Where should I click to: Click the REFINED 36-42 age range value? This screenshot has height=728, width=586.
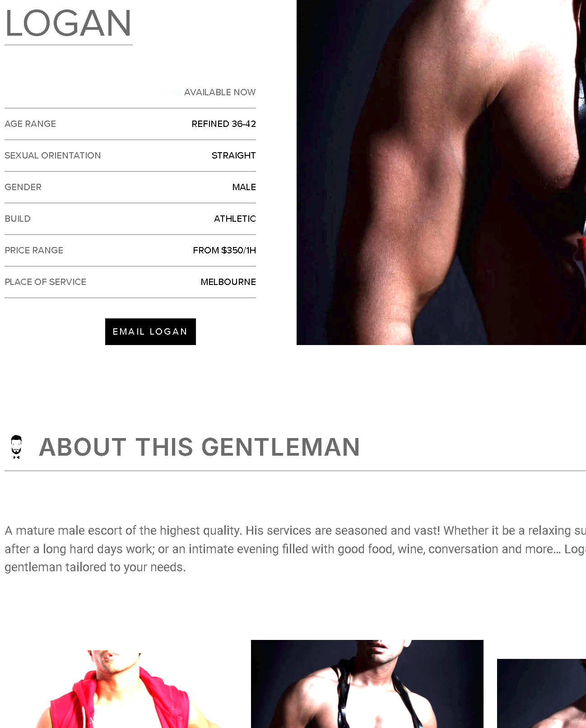click(223, 124)
